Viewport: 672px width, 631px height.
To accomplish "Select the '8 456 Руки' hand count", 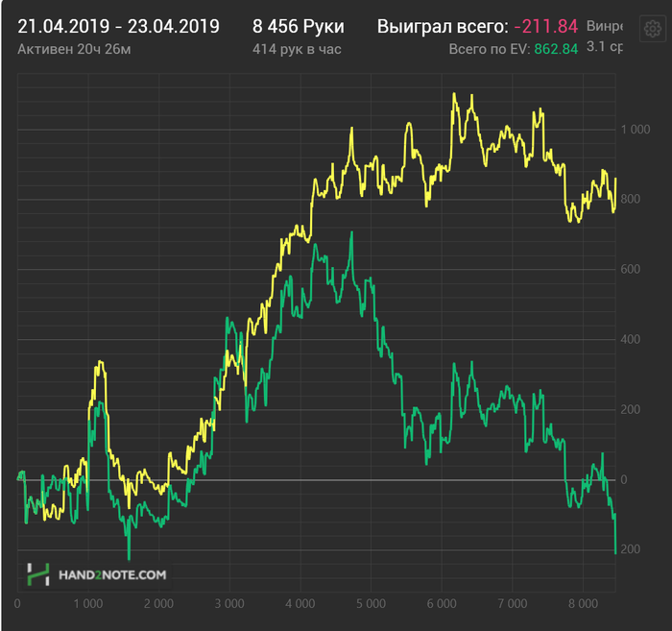I will coord(299,27).
